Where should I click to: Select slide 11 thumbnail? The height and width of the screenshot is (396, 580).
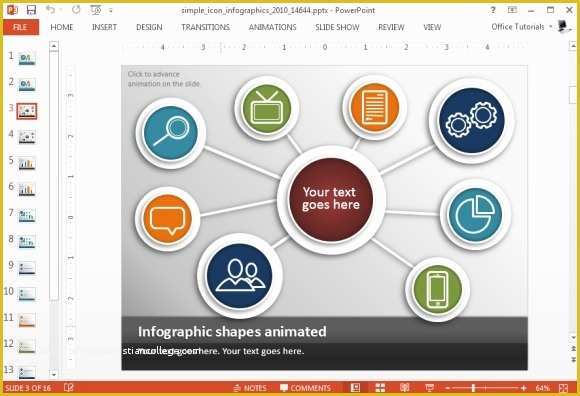[27, 321]
